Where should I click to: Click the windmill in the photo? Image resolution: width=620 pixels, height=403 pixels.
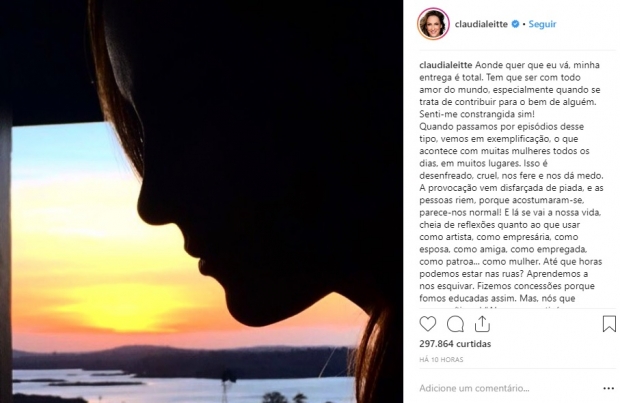[225, 386]
